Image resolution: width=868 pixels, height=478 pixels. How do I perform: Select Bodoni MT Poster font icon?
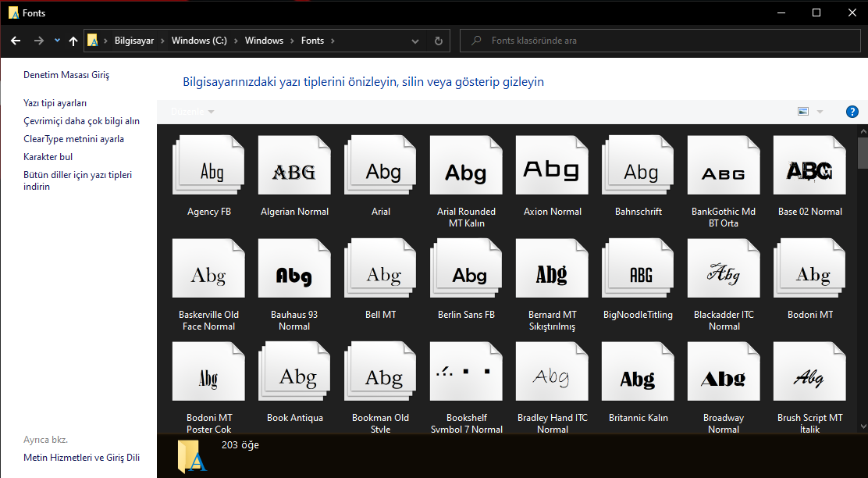pyautogui.click(x=208, y=371)
